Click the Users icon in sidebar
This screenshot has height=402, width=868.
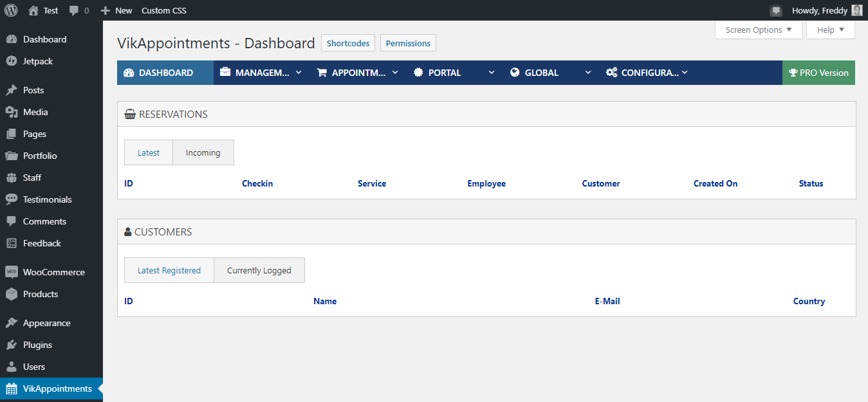pyautogui.click(x=11, y=367)
